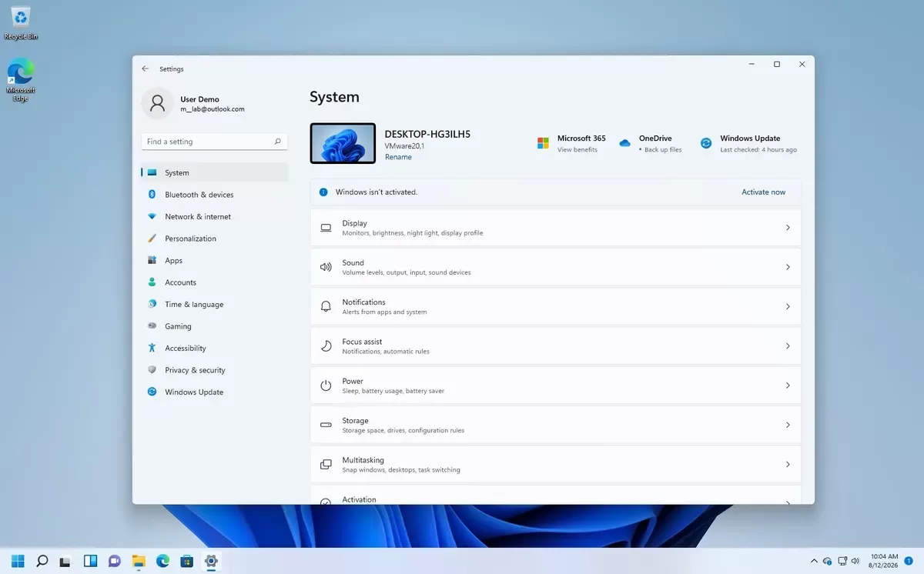Click the Accessibility figure icon
924x574 pixels.
(x=152, y=349)
